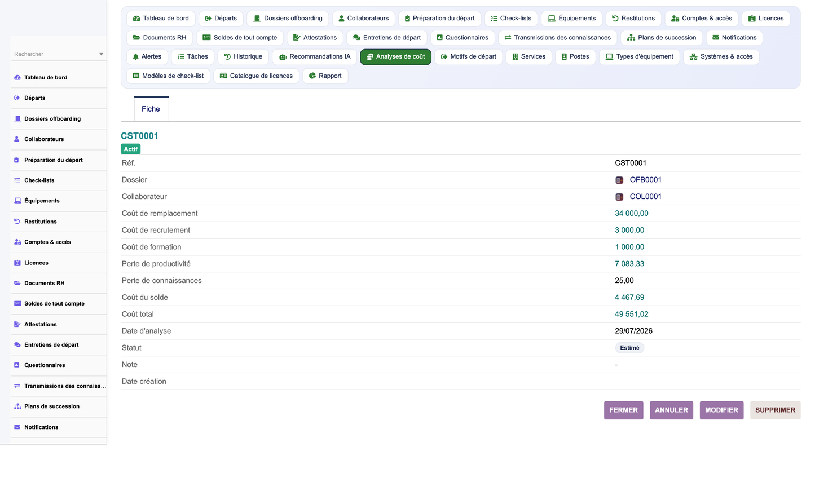Open the Rechercher dropdown arrow
This screenshot has width=815, height=504.
coord(102,55)
